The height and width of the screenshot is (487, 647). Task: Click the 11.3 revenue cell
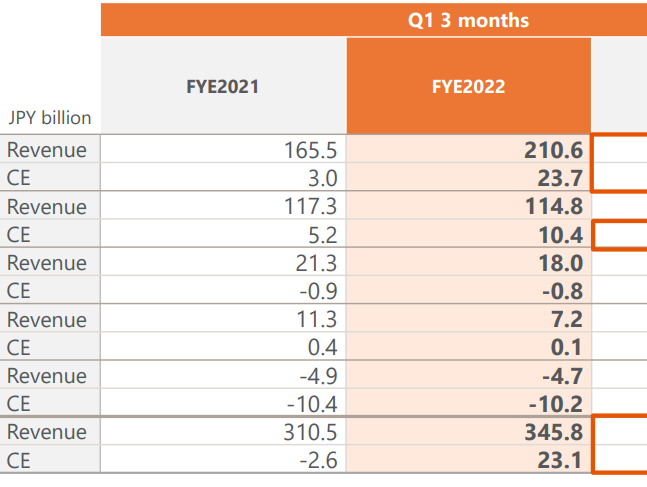coord(316,320)
